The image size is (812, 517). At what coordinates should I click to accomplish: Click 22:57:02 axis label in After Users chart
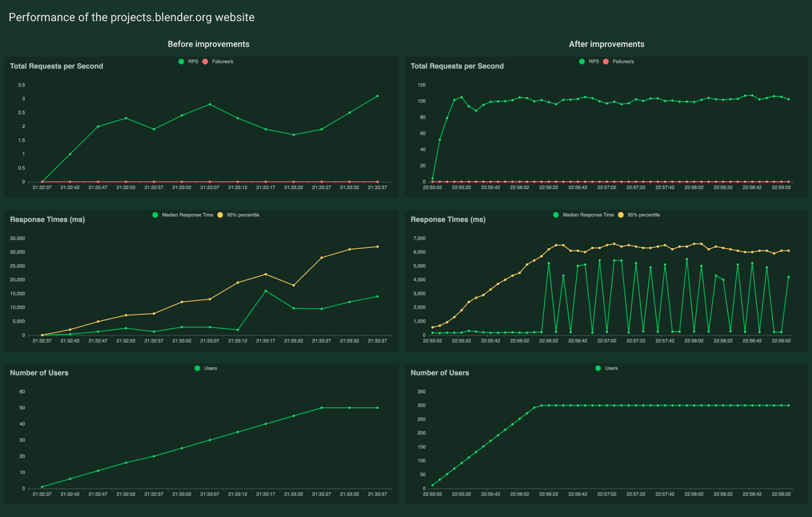pos(606,494)
